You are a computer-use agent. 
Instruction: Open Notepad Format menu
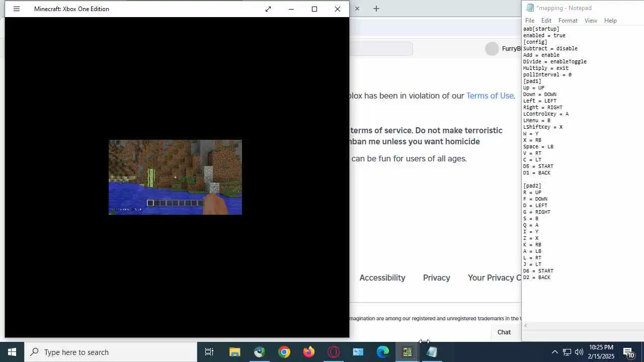[x=568, y=21]
